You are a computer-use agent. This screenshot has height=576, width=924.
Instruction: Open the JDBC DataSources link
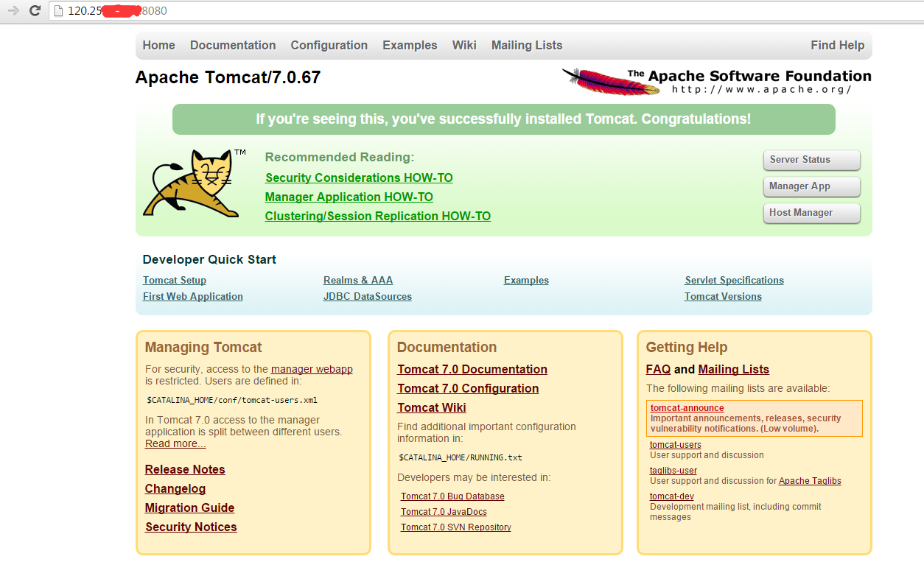pos(368,296)
